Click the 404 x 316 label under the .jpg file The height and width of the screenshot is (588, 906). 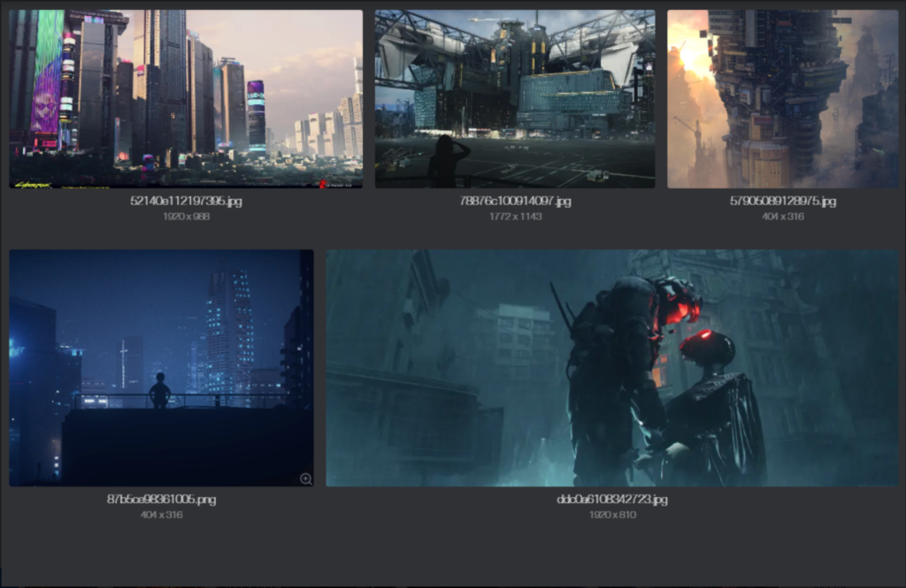pos(783,217)
